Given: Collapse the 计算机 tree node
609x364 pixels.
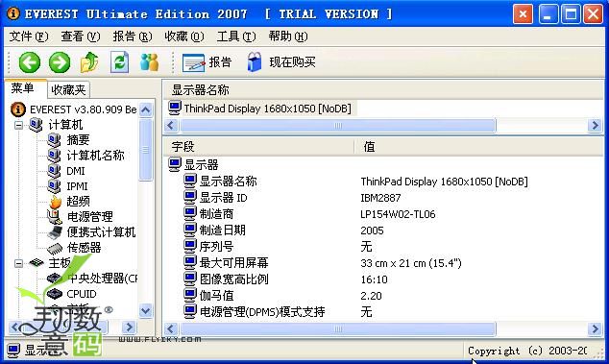Looking at the screenshot, I should click(x=18, y=125).
